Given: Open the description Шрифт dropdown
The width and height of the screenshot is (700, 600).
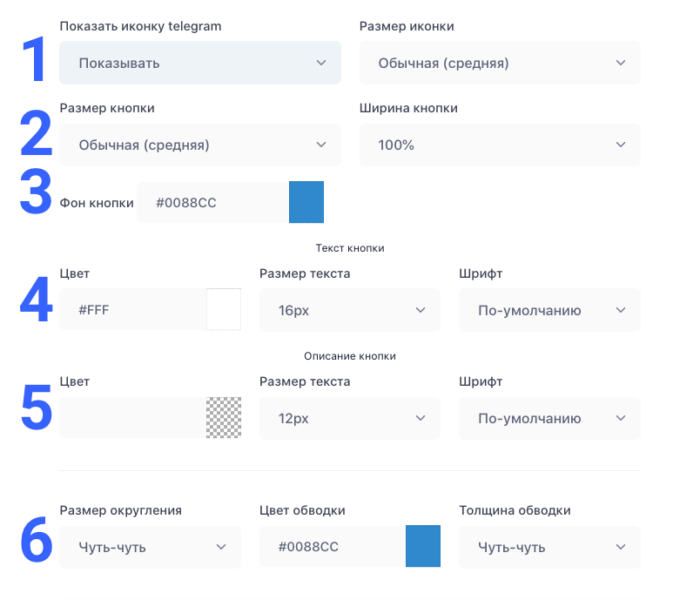Looking at the screenshot, I should [549, 418].
